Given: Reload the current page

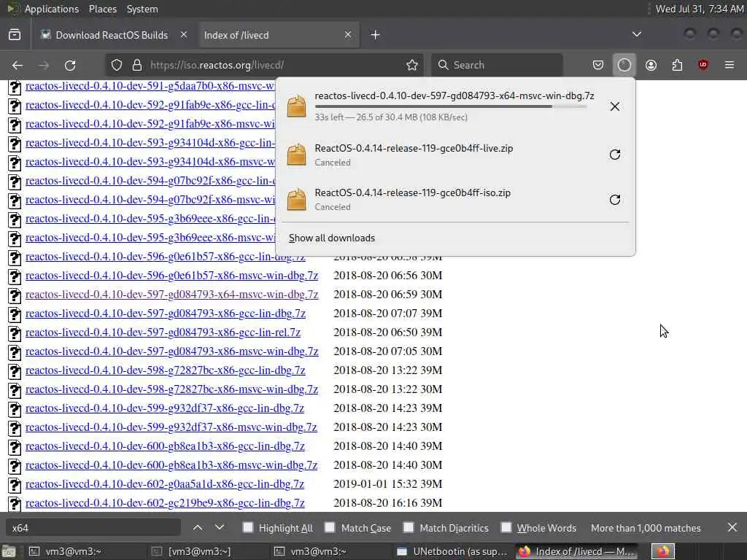Looking at the screenshot, I should point(70,65).
